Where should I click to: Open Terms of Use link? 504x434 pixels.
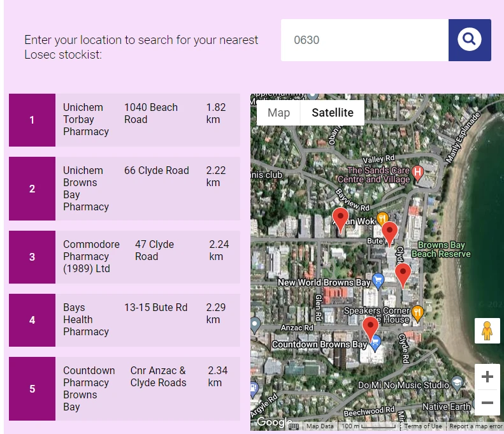tap(423, 426)
